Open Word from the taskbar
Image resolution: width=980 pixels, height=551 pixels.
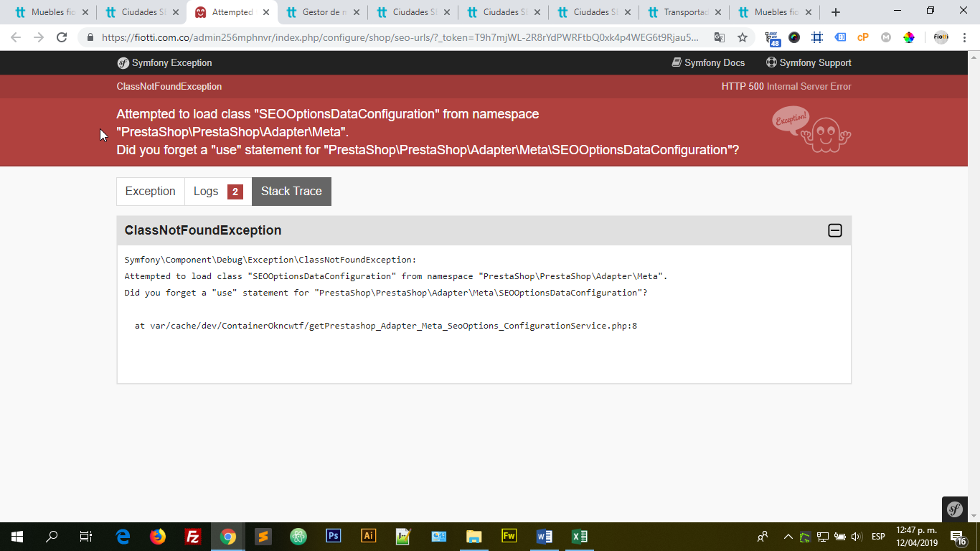(x=545, y=537)
